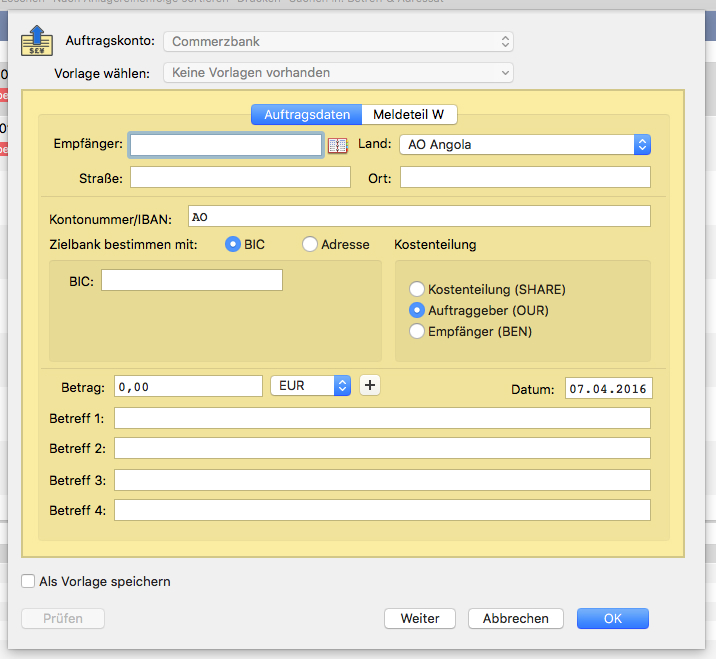Select the Adresse radio button
This screenshot has height=659, width=716.
[310, 244]
